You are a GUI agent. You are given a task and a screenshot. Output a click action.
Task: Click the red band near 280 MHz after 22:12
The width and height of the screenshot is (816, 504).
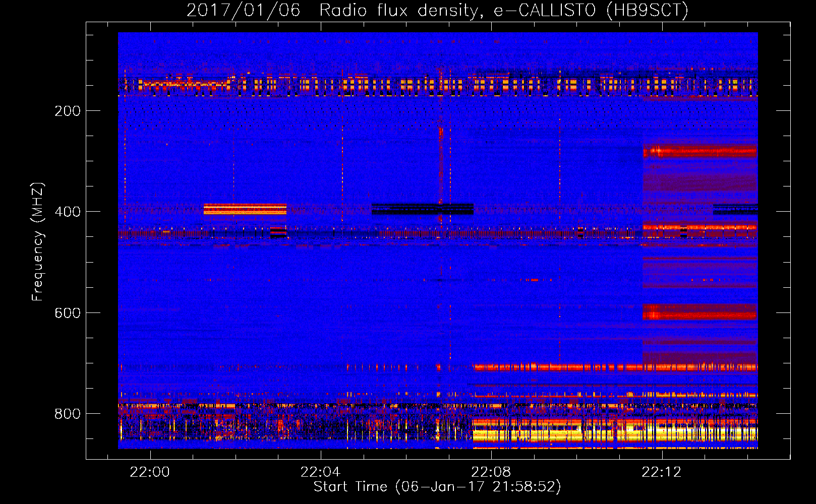700,151
